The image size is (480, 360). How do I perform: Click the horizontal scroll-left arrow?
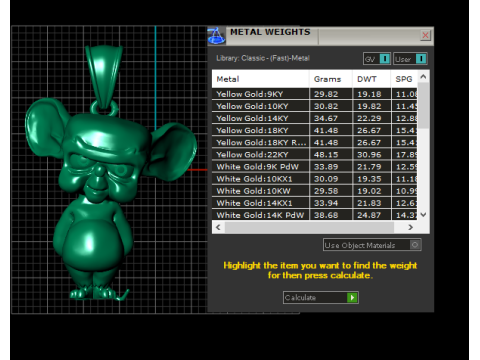tap(218, 227)
